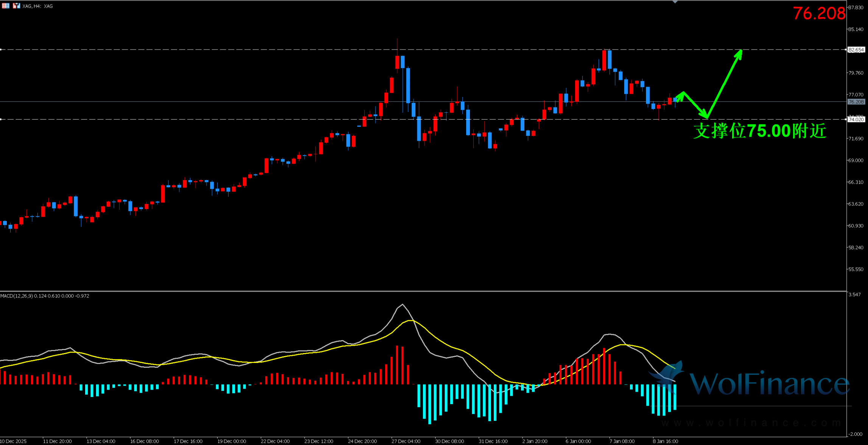Screen dimensions: 868x445
Task: Select the yellow MACD signal line peak
Action: tap(411, 321)
